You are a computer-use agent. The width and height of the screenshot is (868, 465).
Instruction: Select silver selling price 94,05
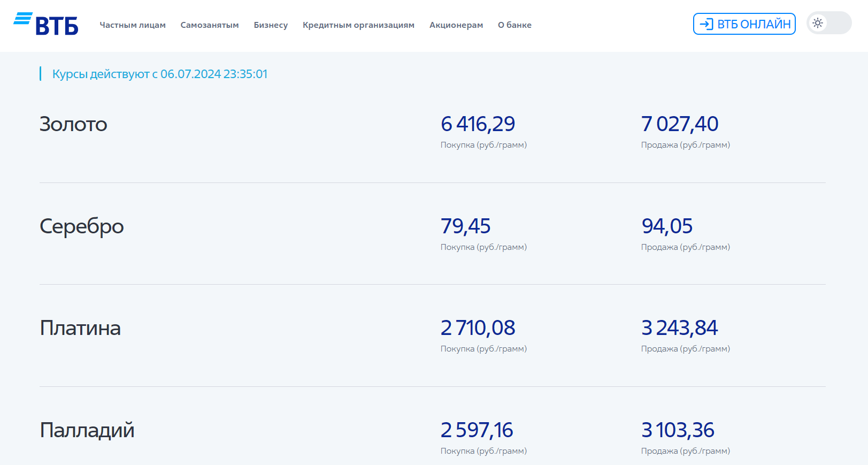667,226
